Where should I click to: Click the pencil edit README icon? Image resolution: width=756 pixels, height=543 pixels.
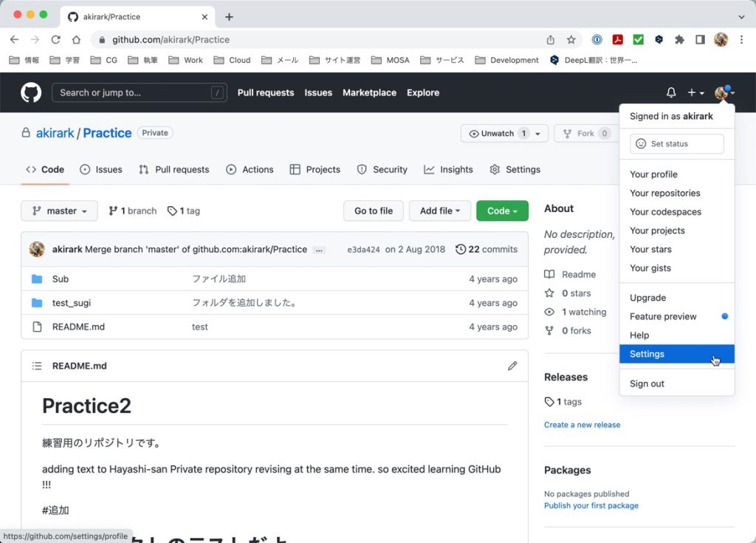coord(512,366)
